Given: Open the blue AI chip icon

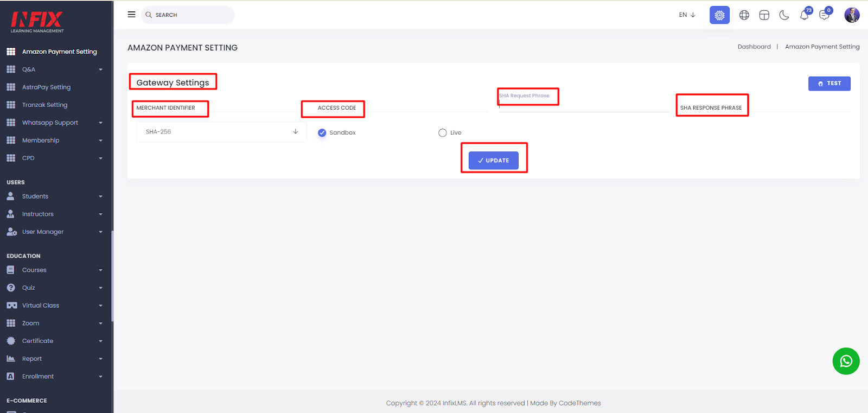Looking at the screenshot, I should tap(719, 15).
